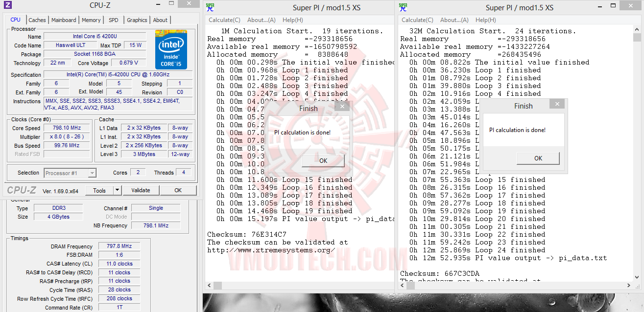Switch to the Mainboard tab

pyautogui.click(x=64, y=20)
